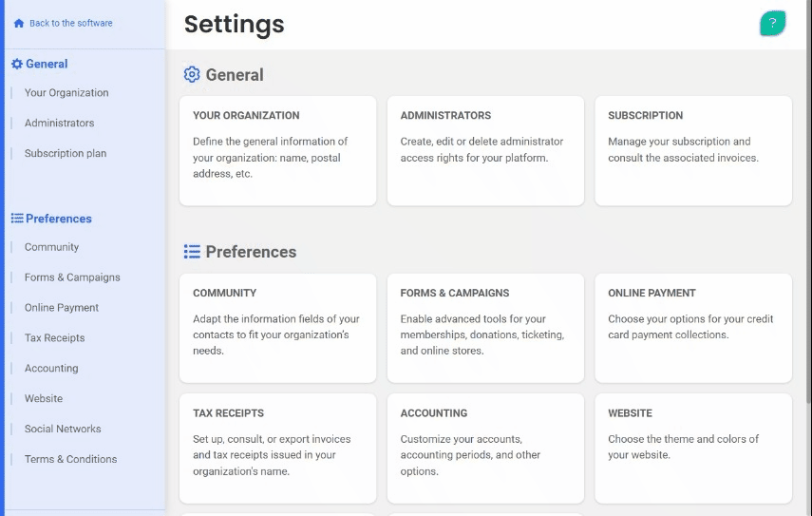812x516 pixels.
Task: Click the sidebar Preferences list icon
Action: pyautogui.click(x=16, y=219)
